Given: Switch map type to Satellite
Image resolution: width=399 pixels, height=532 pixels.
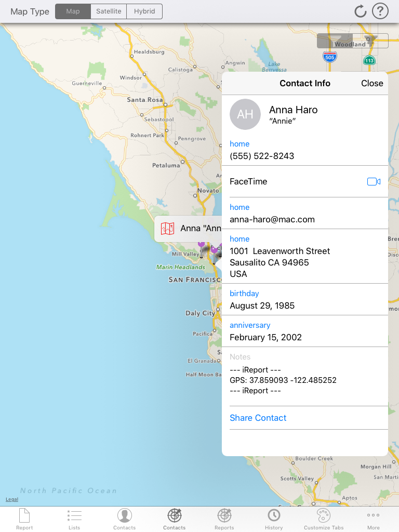Looking at the screenshot, I should click(x=109, y=11).
